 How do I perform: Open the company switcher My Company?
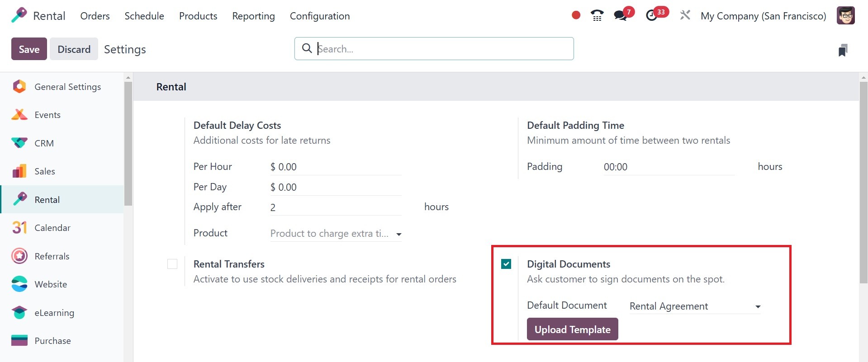[763, 16]
